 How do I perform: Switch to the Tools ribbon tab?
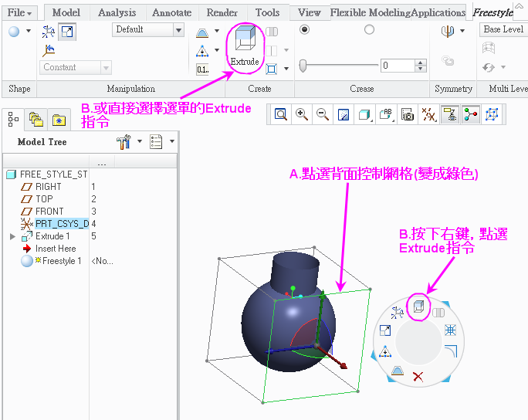coord(267,13)
